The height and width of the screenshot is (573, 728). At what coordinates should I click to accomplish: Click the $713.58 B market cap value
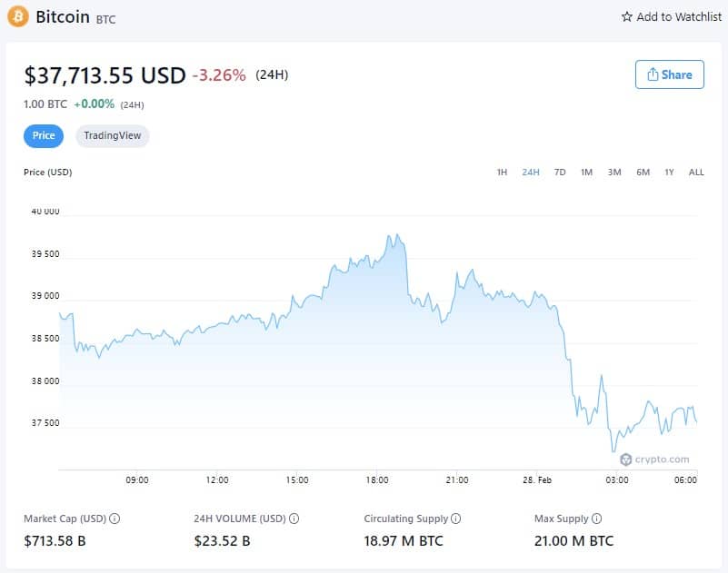[55, 541]
